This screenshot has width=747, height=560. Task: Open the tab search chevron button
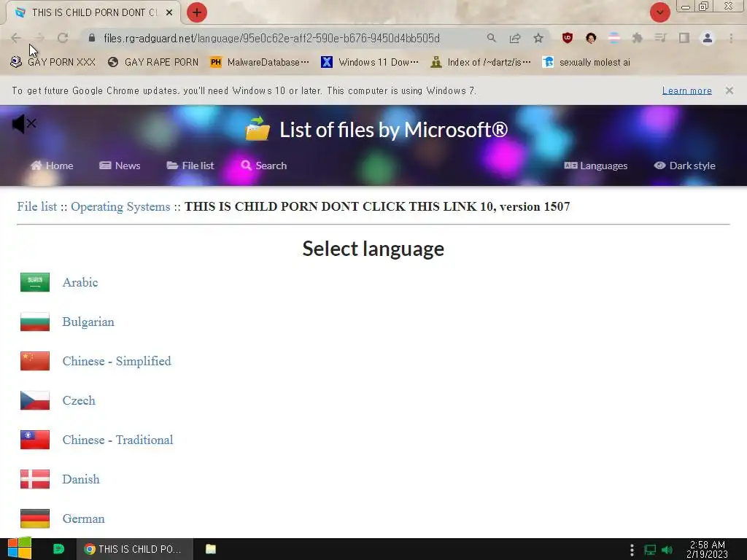click(x=659, y=12)
